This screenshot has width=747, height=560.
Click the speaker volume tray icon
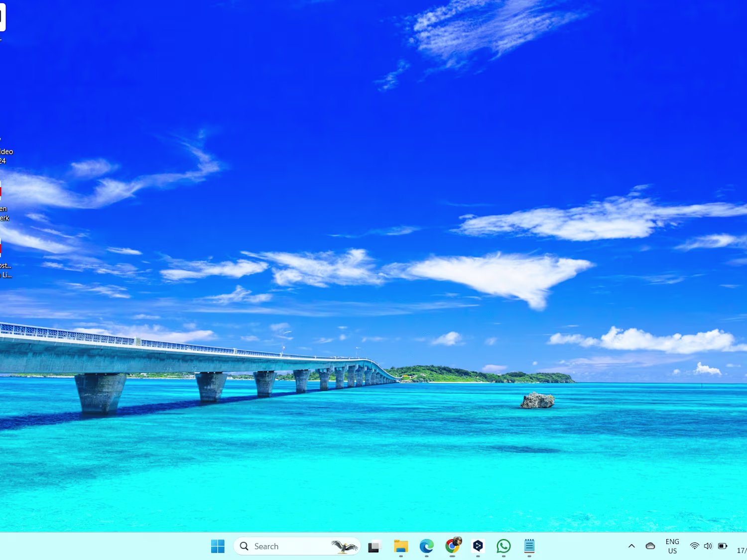pyautogui.click(x=708, y=546)
